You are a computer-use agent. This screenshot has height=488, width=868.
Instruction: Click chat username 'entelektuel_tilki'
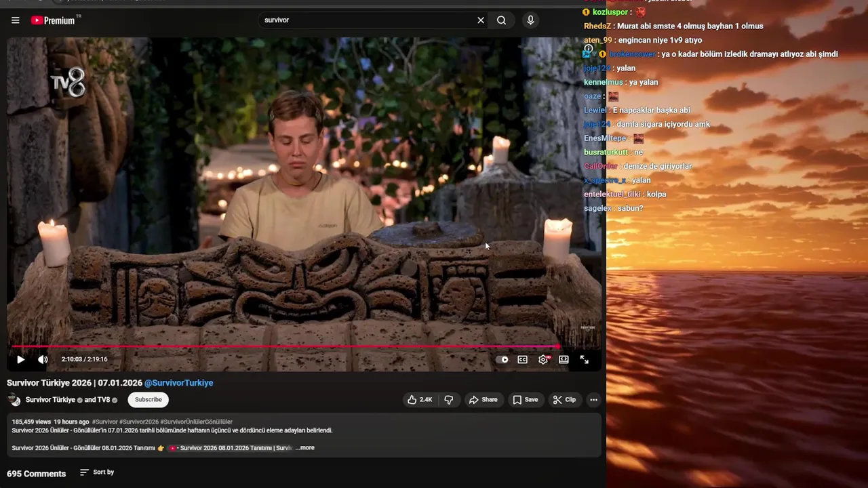point(612,195)
